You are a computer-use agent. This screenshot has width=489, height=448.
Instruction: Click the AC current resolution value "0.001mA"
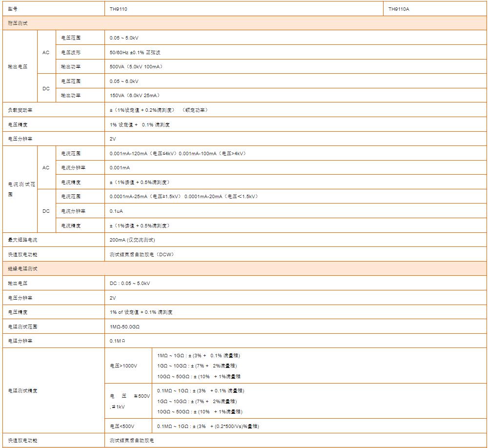tap(120, 168)
